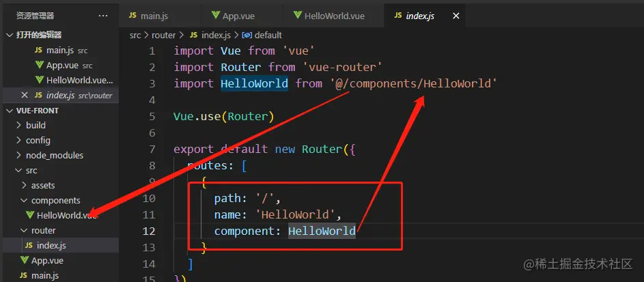Click index.js in the breadcrumb

[216, 36]
